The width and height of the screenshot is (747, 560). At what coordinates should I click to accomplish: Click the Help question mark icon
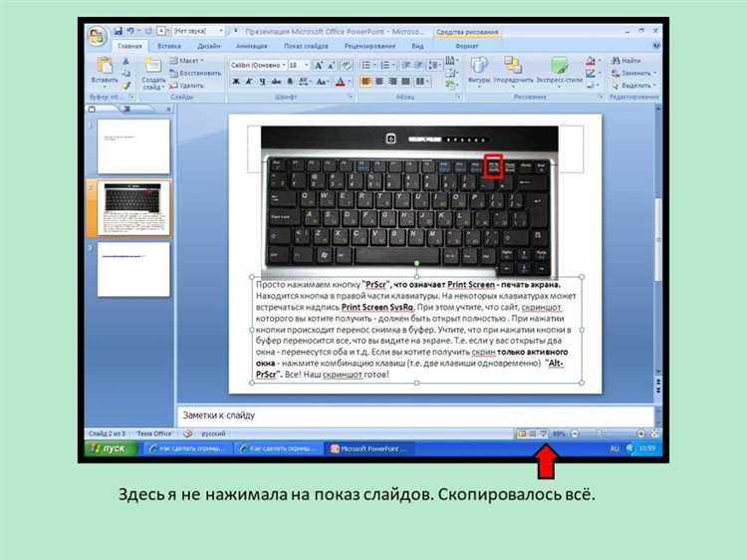point(656,46)
